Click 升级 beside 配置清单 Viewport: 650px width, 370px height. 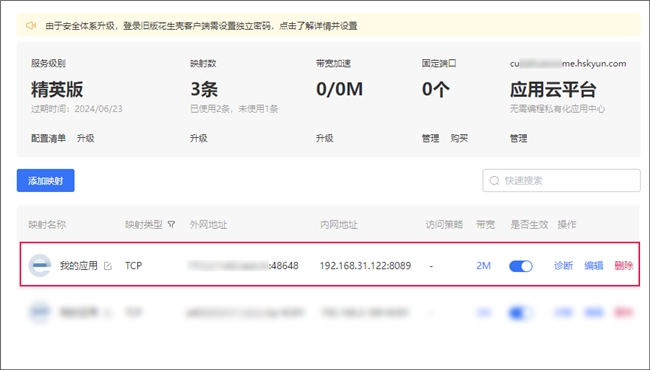85,138
